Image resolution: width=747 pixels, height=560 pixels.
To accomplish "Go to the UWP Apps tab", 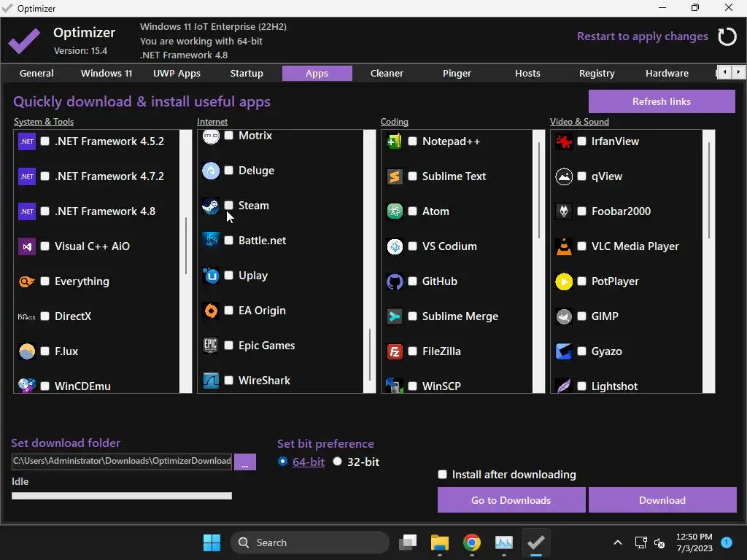I will 177,74.
